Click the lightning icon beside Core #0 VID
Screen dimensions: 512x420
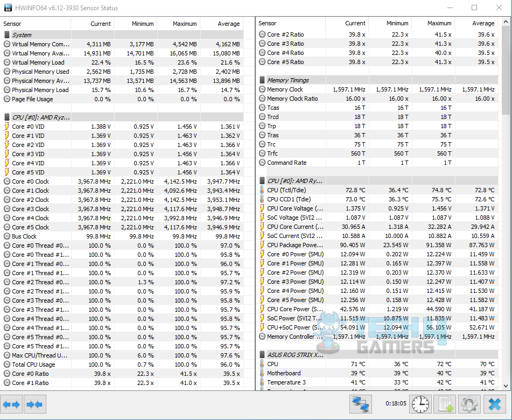[6, 127]
